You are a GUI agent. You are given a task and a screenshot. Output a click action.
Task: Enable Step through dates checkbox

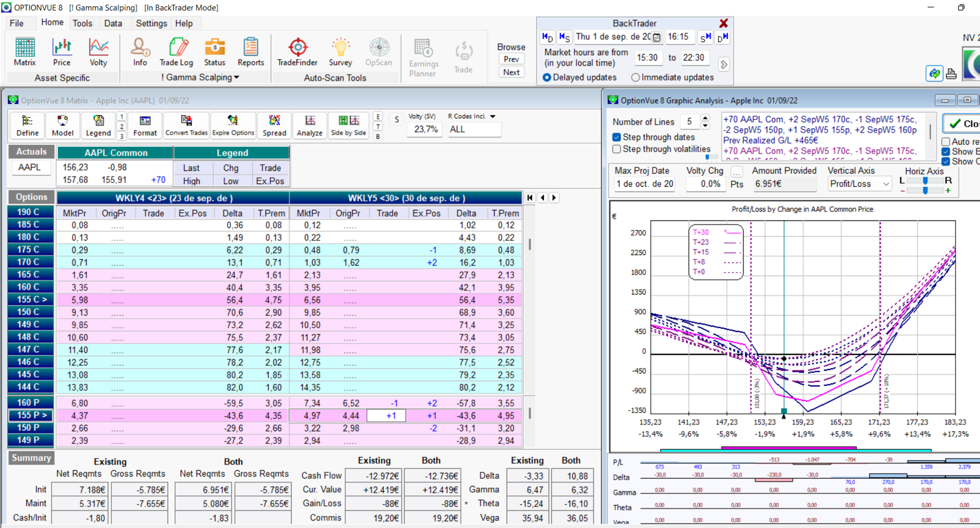click(616, 137)
